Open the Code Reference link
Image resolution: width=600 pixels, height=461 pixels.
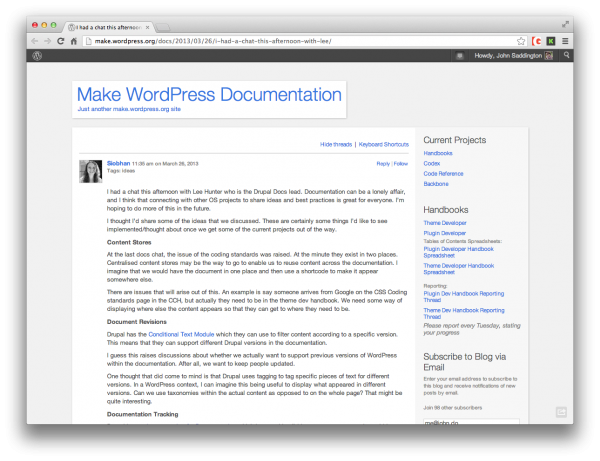443,174
